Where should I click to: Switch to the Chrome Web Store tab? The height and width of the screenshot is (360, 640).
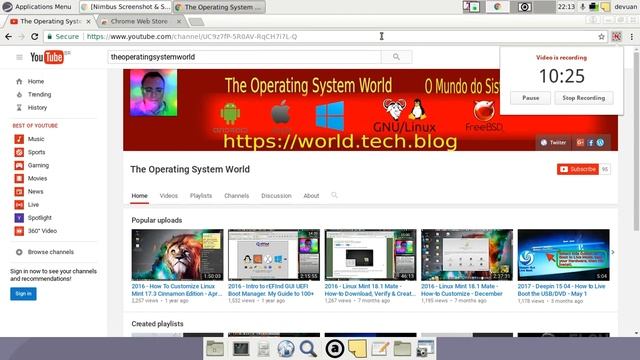139,21
